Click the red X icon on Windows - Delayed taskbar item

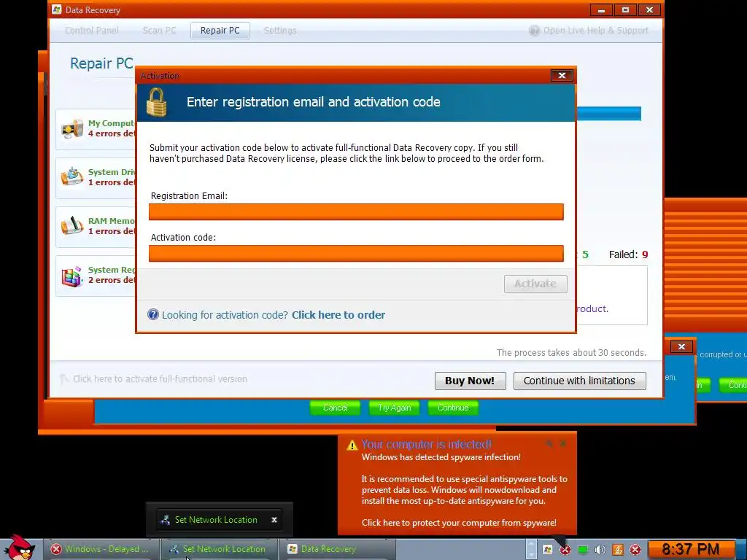click(55, 549)
